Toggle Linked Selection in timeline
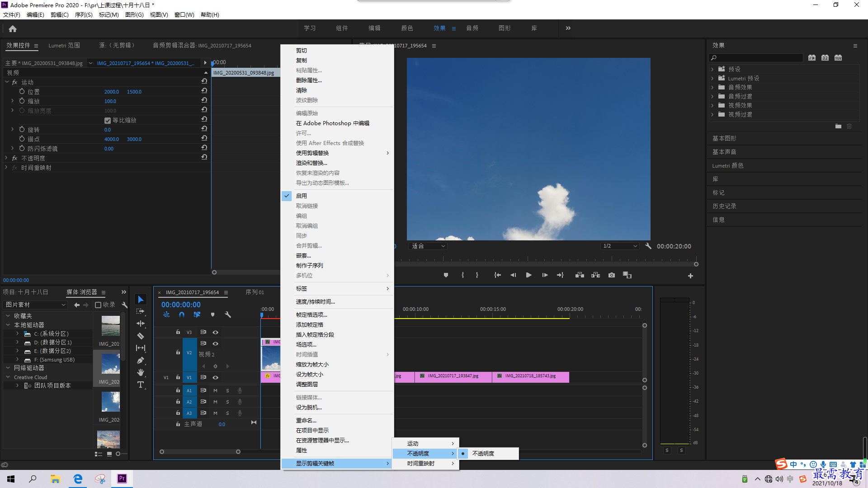Viewport: 868px width, 488px height. (197, 314)
